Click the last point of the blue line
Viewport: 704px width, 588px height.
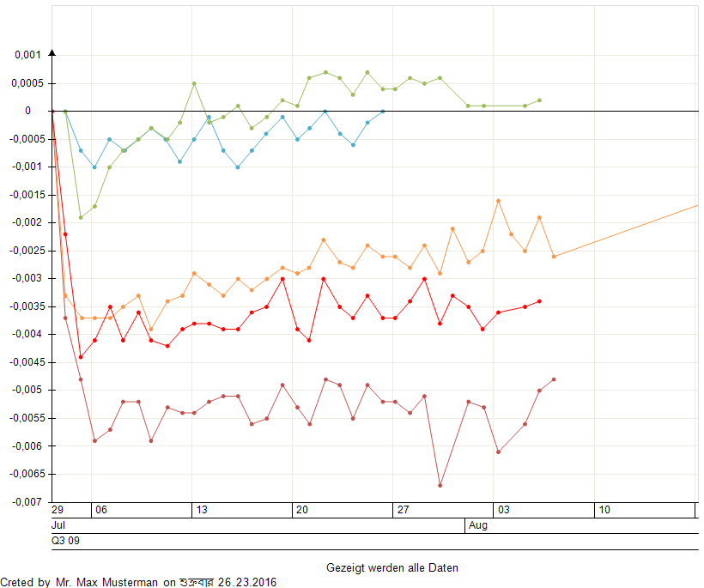pos(383,112)
